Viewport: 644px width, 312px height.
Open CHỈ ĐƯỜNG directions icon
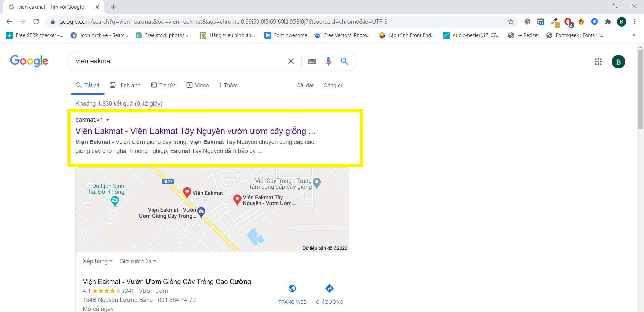click(x=329, y=288)
